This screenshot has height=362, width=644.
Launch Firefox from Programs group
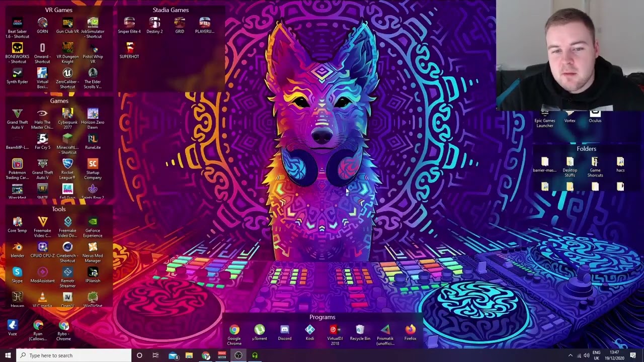click(x=410, y=330)
